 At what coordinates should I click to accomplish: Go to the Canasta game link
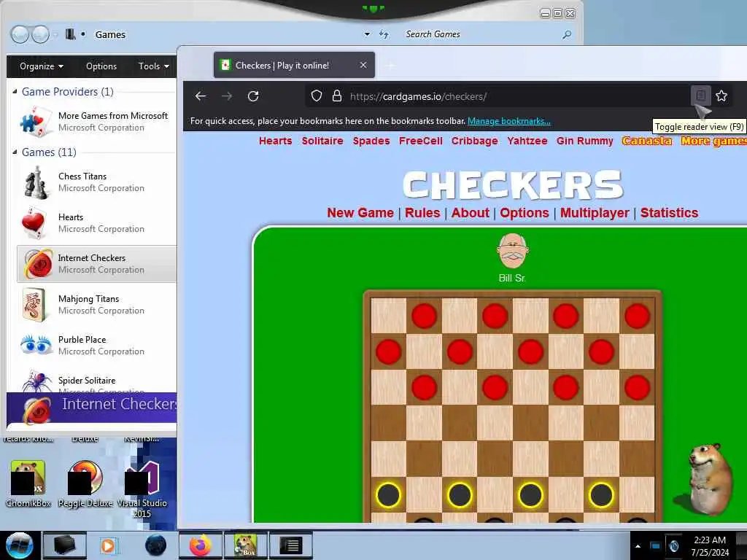click(646, 141)
